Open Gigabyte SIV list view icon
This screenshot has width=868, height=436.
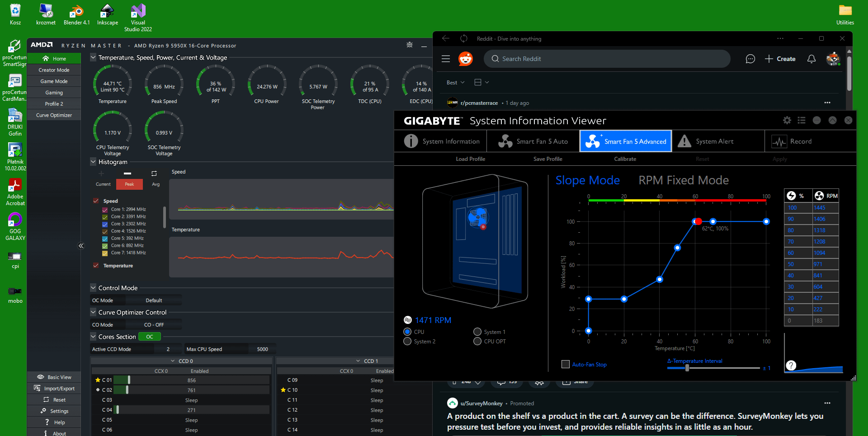pyautogui.click(x=802, y=120)
